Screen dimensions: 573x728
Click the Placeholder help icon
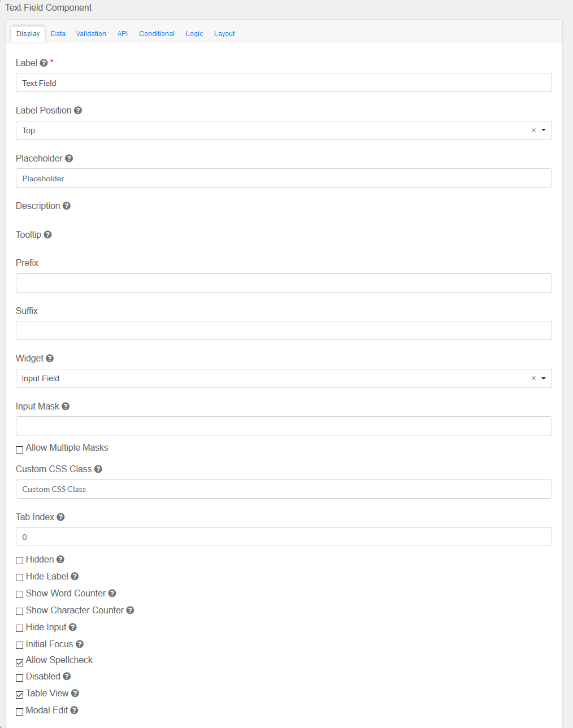pos(69,159)
